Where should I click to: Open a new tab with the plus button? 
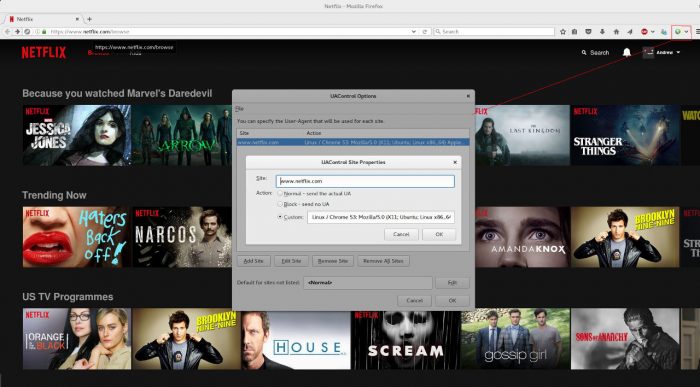point(89,19)
